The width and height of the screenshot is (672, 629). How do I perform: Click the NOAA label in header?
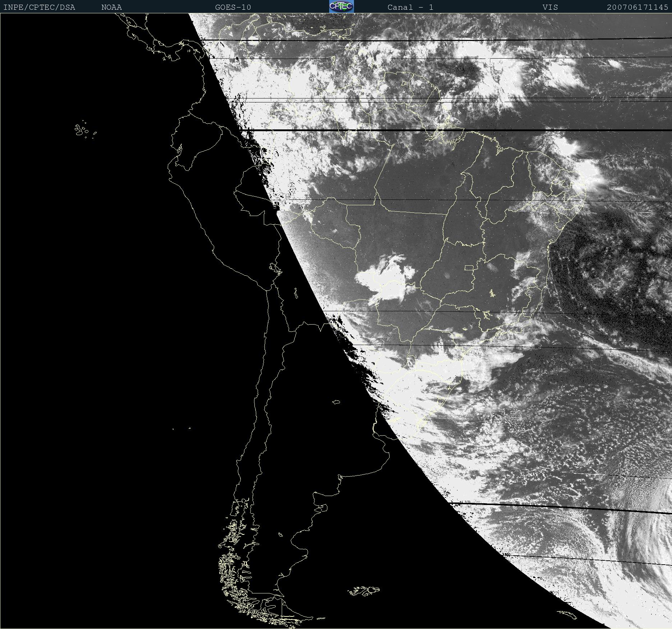111,8
